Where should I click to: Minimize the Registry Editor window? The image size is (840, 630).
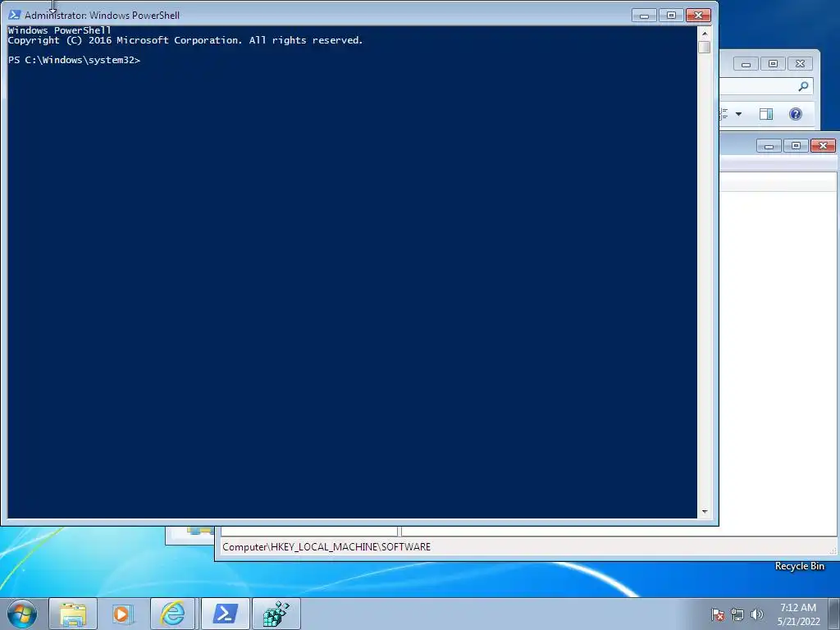pyautogui.click(x=769, y=146)
